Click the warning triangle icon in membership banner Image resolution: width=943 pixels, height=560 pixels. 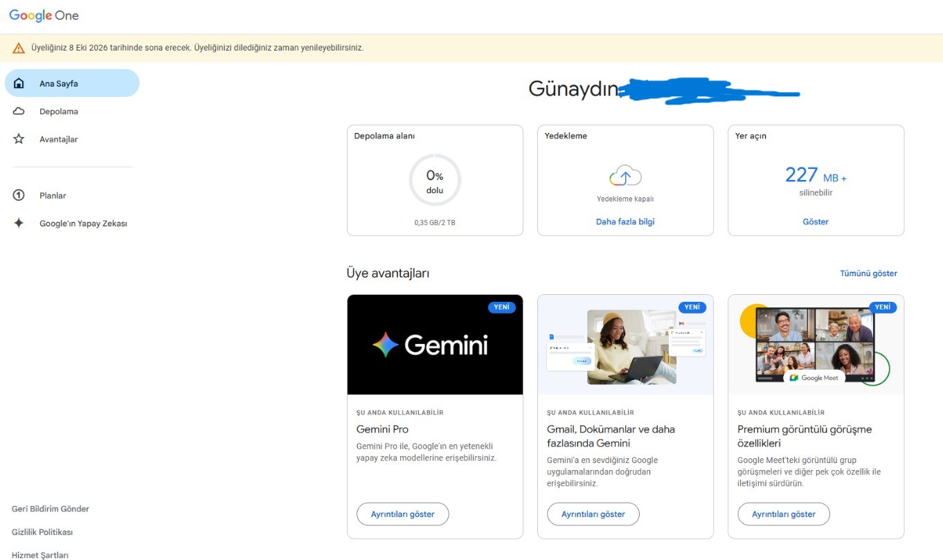tap(19, 48)
